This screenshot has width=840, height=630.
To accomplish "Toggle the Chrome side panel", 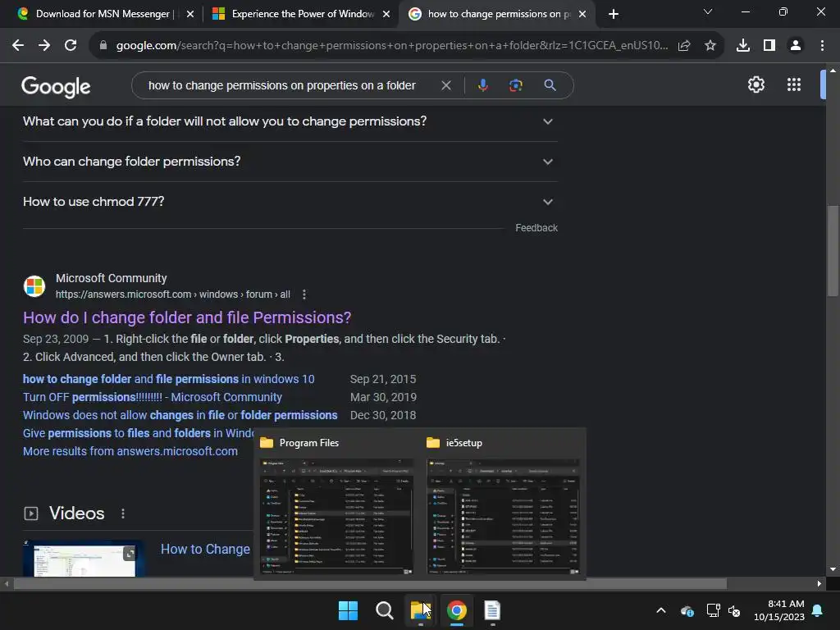I will [x=769, y=46].
